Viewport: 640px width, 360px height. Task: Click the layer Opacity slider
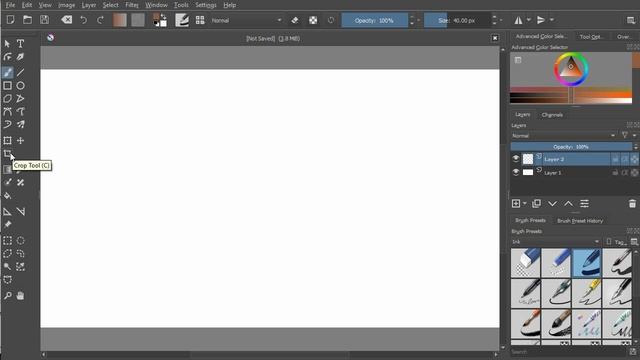[x=571, y=147]
